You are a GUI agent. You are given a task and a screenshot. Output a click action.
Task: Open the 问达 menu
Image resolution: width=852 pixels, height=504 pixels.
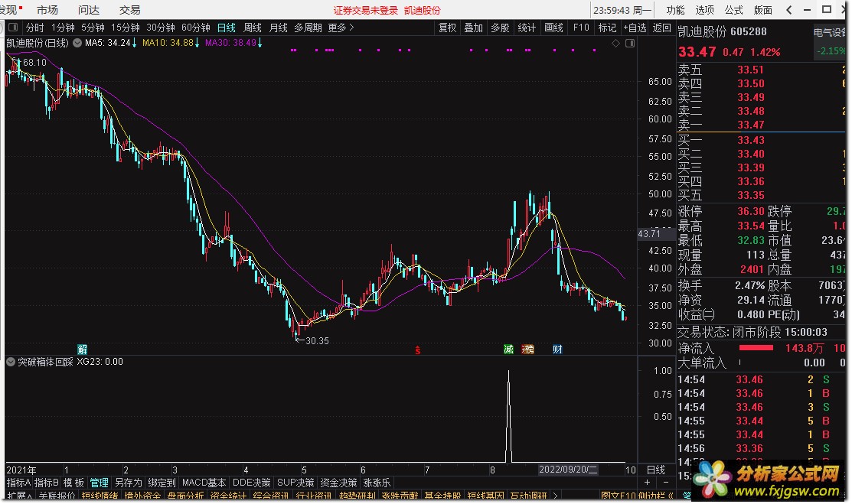(89, 10)
